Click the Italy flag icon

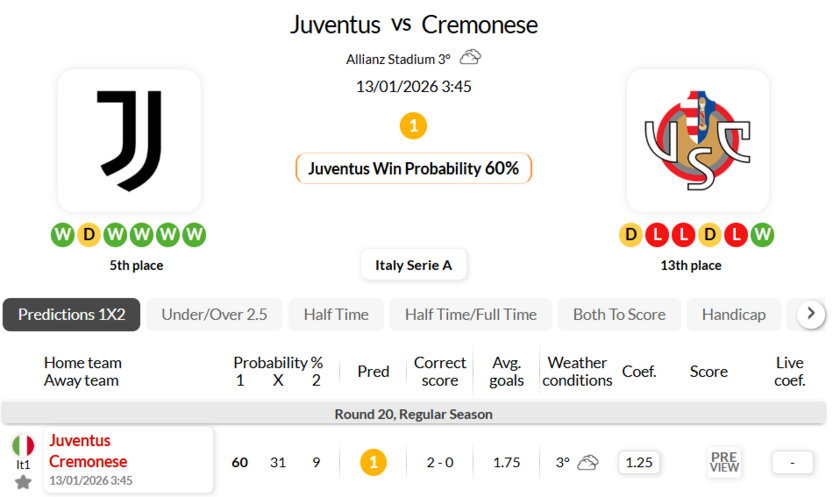point(23,445)
